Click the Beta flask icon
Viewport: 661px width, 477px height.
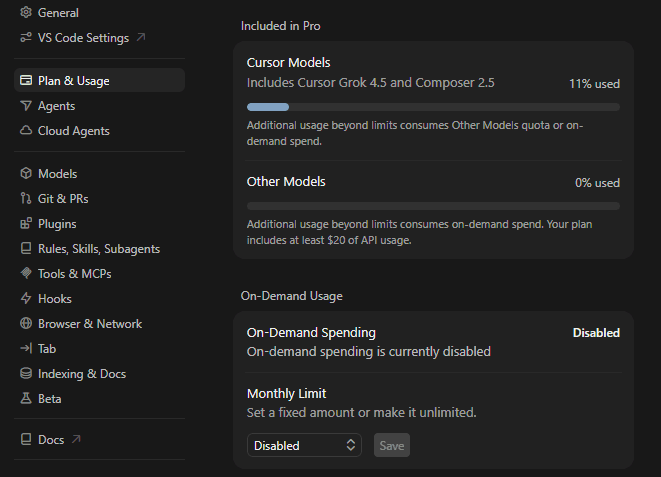point(26,398)
